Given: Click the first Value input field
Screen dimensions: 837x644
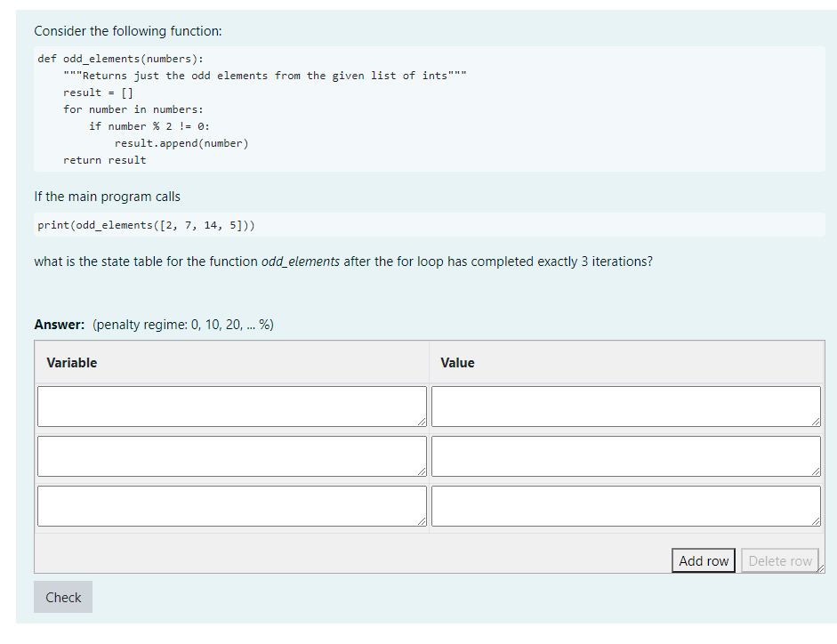Looking at the screenshot, I should [625, 406].
